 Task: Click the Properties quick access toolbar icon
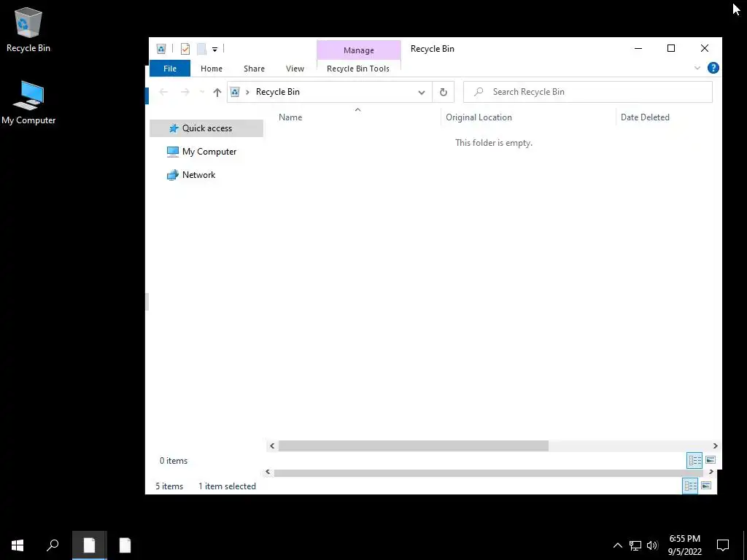(x=185, y=49)
